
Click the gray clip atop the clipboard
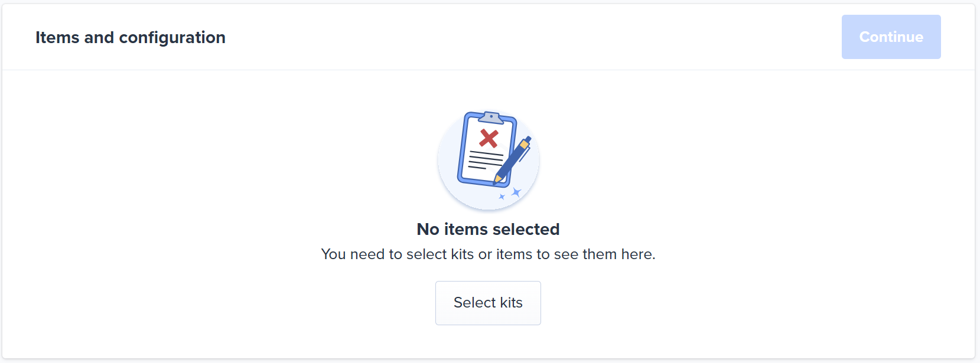(x=491, y=117)
